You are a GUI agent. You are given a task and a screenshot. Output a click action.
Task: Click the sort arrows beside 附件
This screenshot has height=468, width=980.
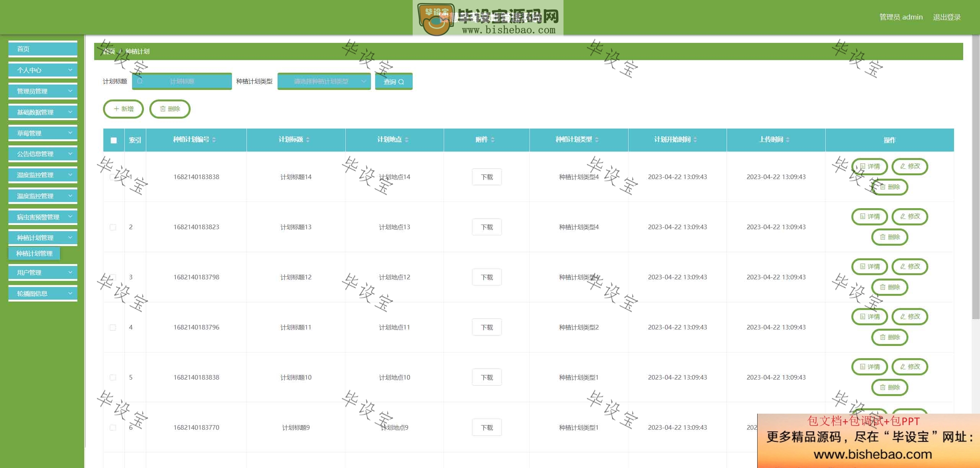click(493, 140)
